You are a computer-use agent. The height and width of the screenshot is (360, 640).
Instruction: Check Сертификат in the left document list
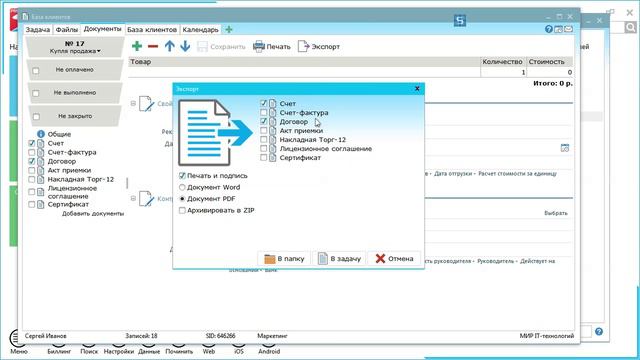click(x=32, y=204)
